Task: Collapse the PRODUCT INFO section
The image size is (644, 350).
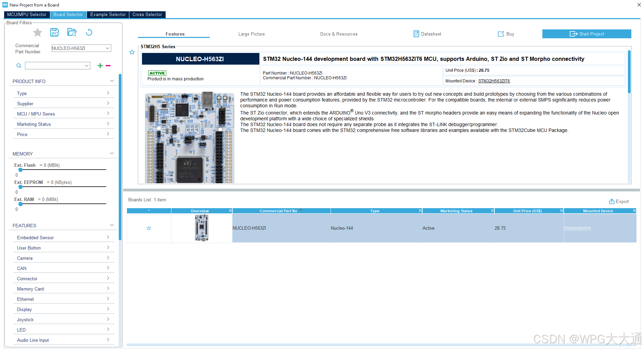Action: click(x=112, y=81)
